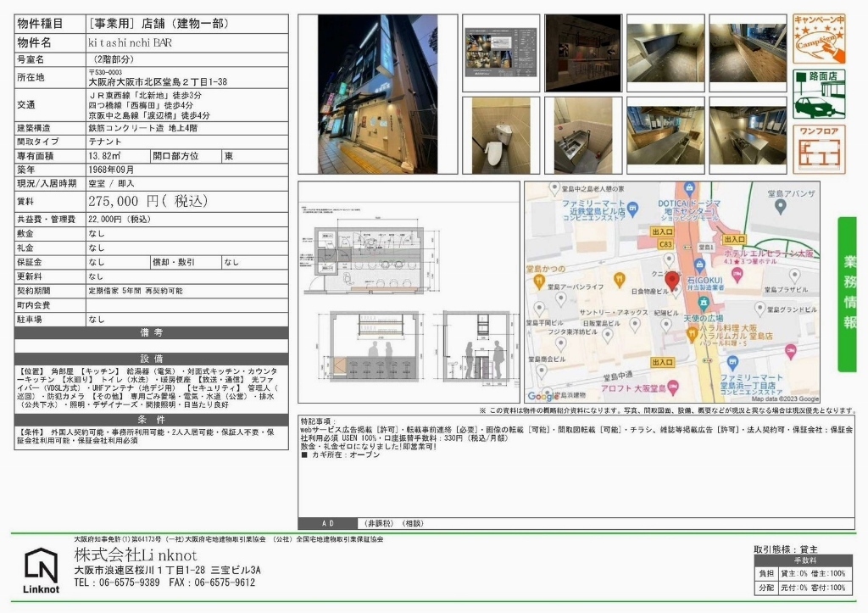Click the 手数料 table header
The width and height of the screenshot is (868, 613).
point(804,560)
